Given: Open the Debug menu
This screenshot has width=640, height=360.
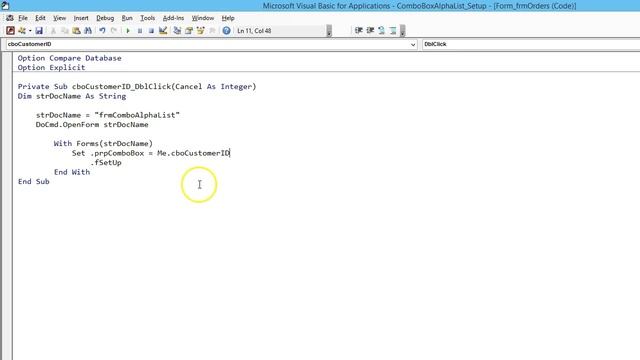Looking at the screenshot, I should point(105,18).
